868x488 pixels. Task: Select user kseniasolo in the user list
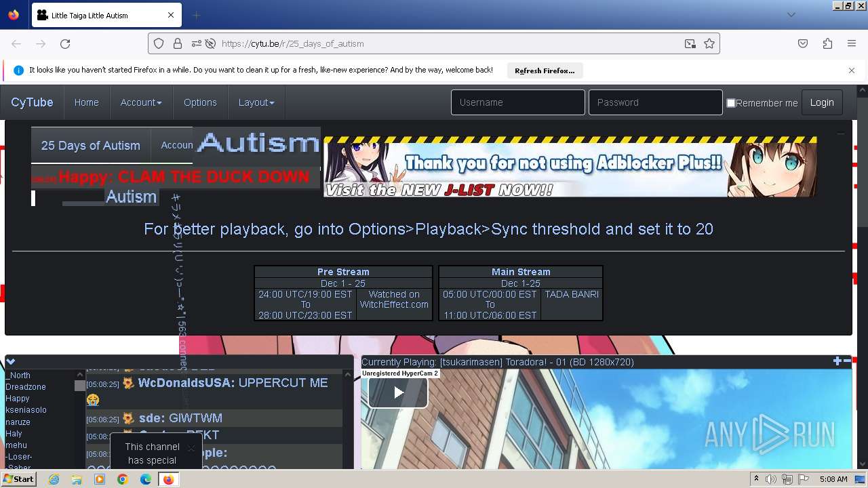[26, 410]
